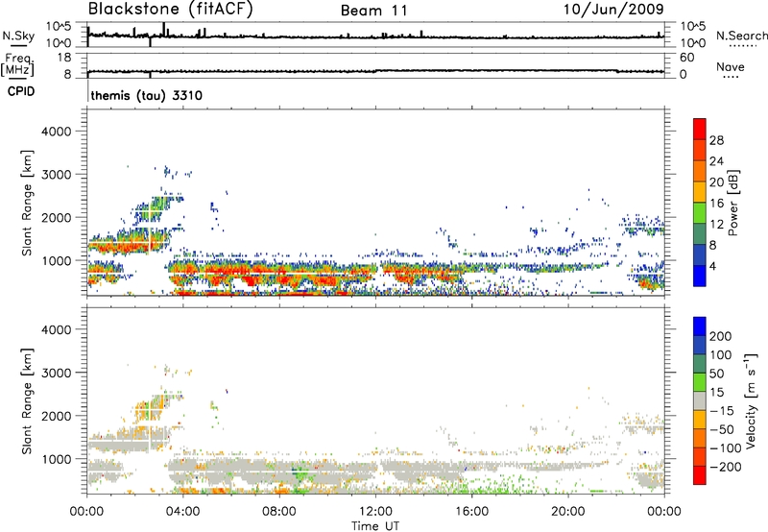The height and width of the screenshot is (532, 768).
Task: Click the red top segment of power color bar
Action: (700, 129)
